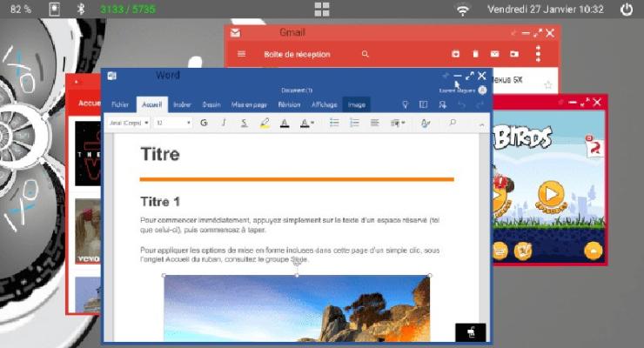Apply yellow text highlight in Word
The height and width of the screenshot is (348, 644).
point(265,123)
